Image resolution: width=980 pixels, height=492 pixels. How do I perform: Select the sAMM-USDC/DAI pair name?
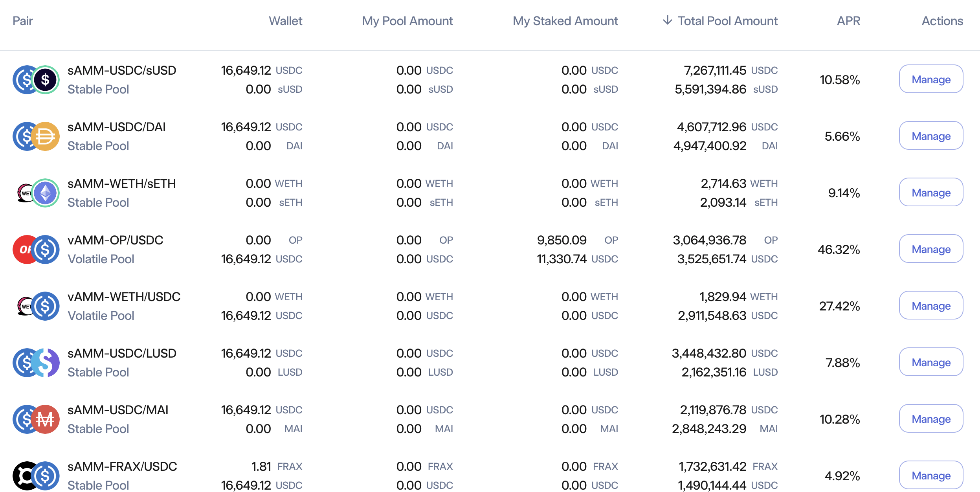(116, 127)
